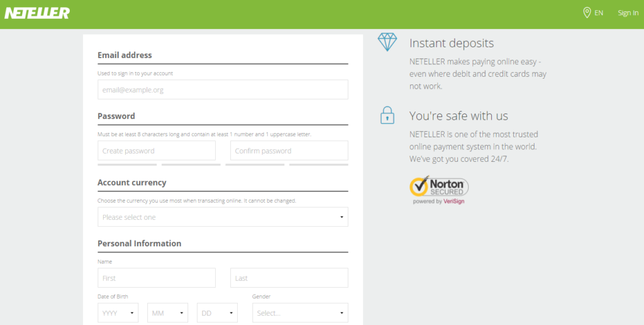Focus the email address field
Viewport: 644px width, 325px height.
(223, 89)
